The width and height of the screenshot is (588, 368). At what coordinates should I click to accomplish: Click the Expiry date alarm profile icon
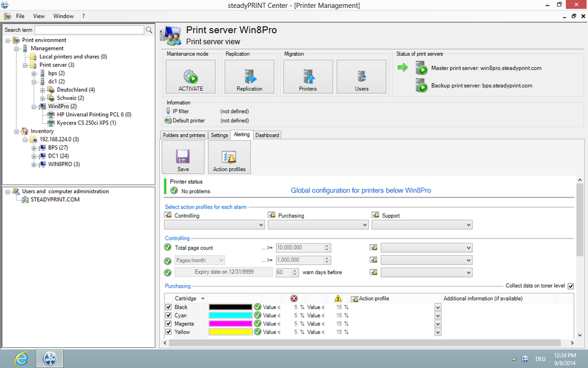click(x=374, y=272)
